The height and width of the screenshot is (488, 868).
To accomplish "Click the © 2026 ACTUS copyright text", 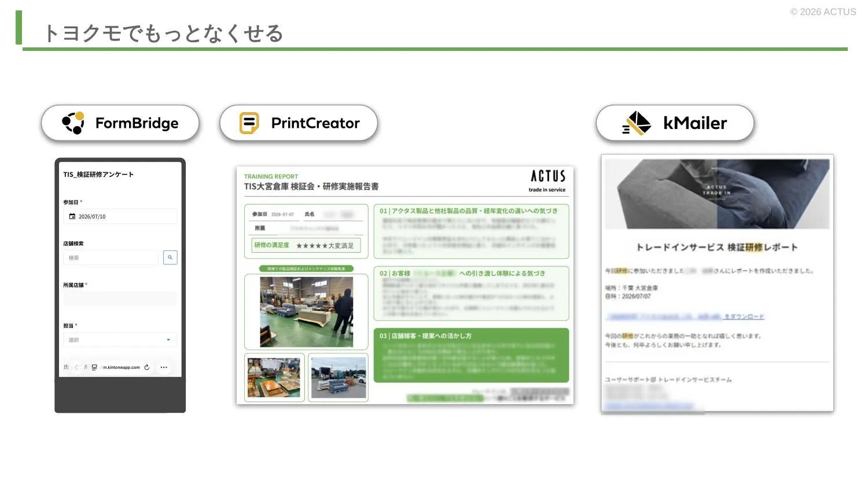I will click(823, 12).
